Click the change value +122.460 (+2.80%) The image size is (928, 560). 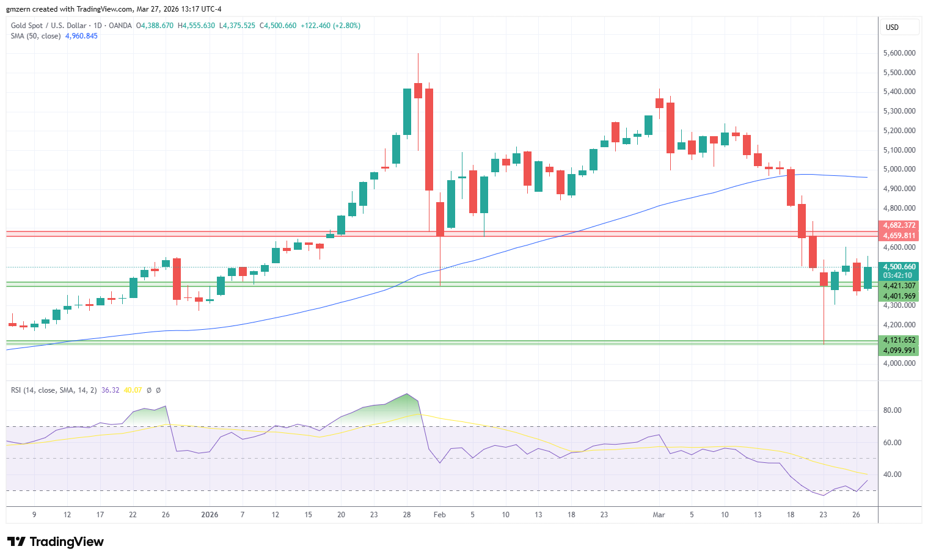click(x=331, y=26)
